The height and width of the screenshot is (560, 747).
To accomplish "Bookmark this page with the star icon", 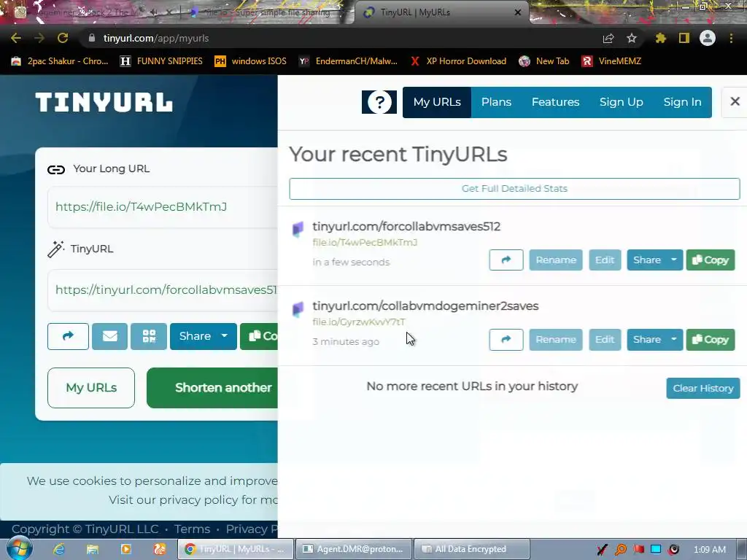I will point(631,38).
